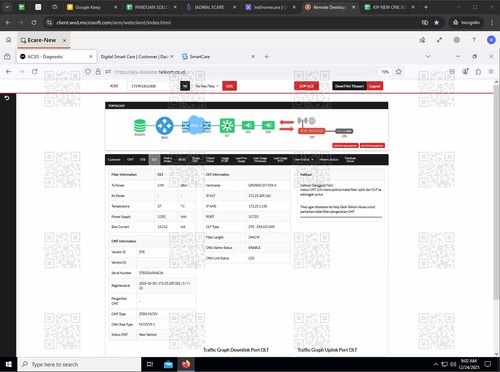Viewport: 500px width, 372px height.
Task: Click the ODP splitter icon in topology
Action: point(268,125)
